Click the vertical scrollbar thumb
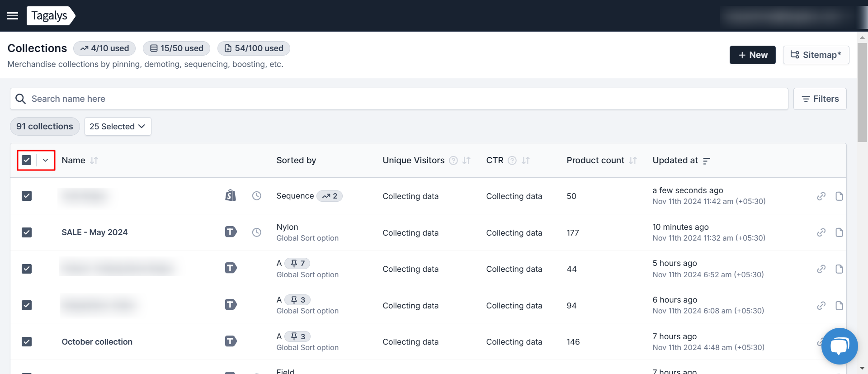868x374 pixels. coord(862,92)
